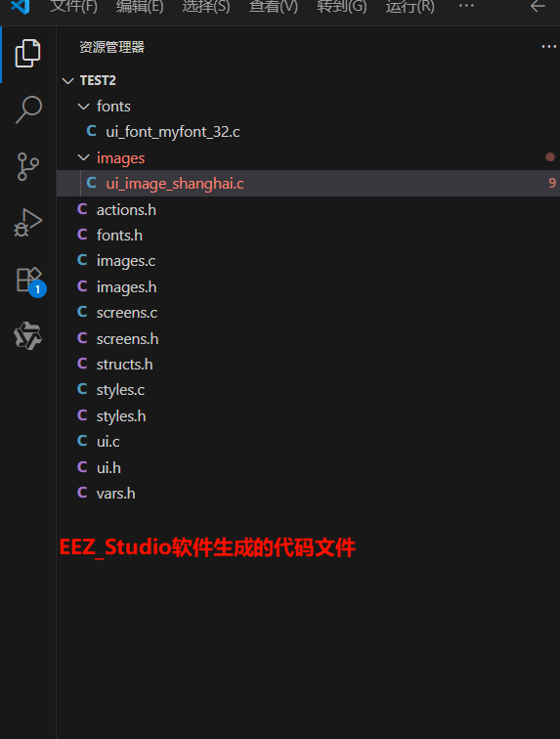Open explorer panel more actions ellipsis

pyautogui.click(x=548, y=47)
